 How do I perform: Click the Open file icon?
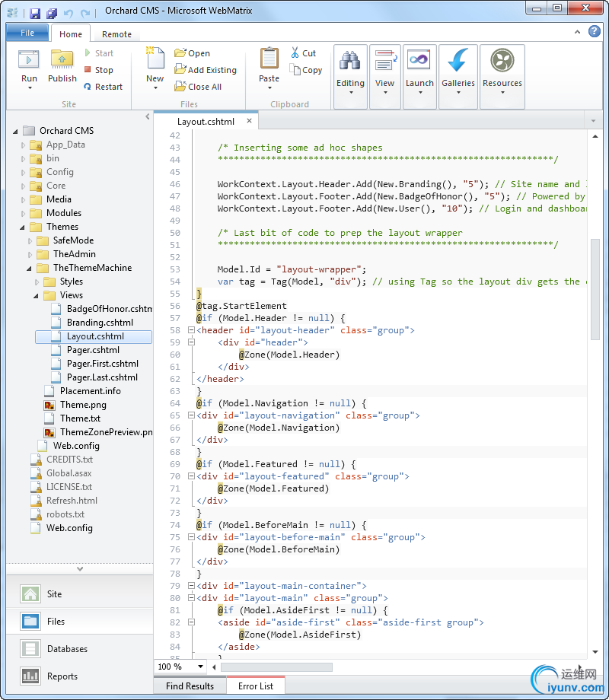pyautogui.click(x=180, y=53)
